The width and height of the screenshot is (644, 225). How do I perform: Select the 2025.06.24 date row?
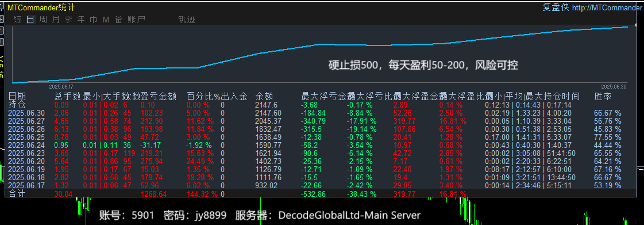[x=26, y=145]
